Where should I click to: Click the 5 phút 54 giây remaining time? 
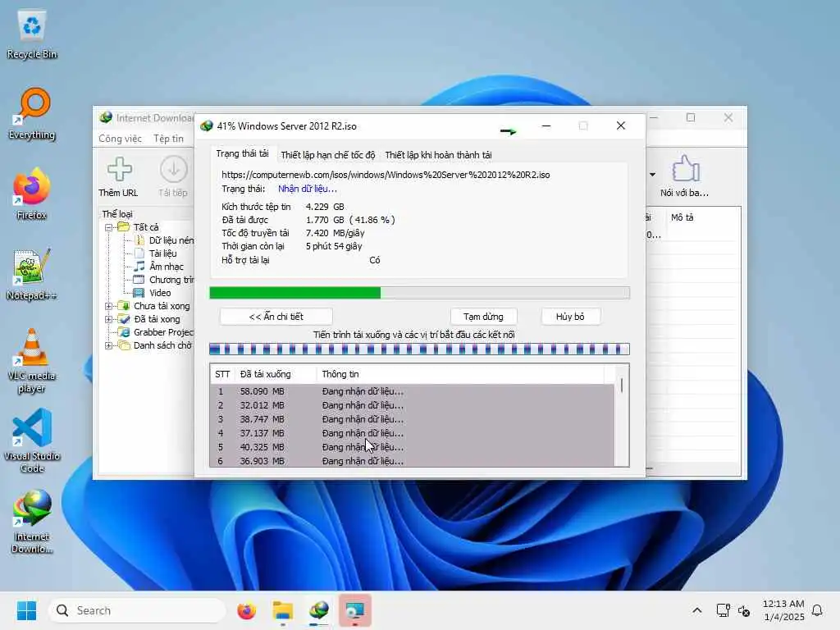pyautogui.click(x=334, y=246)
